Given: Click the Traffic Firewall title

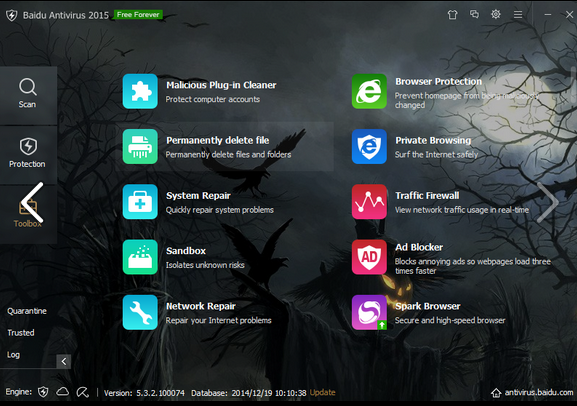Looking at the screenshot, I should (x=427, y=195).
